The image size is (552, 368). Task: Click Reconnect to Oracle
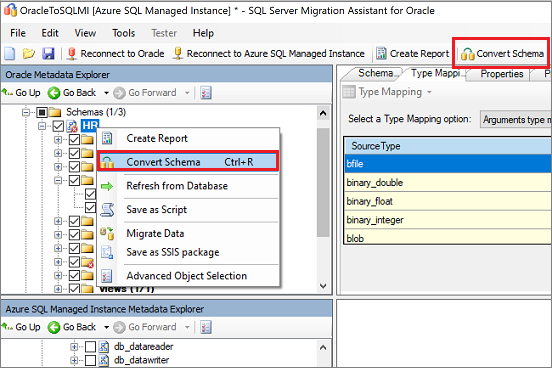[x=115, y=54]
